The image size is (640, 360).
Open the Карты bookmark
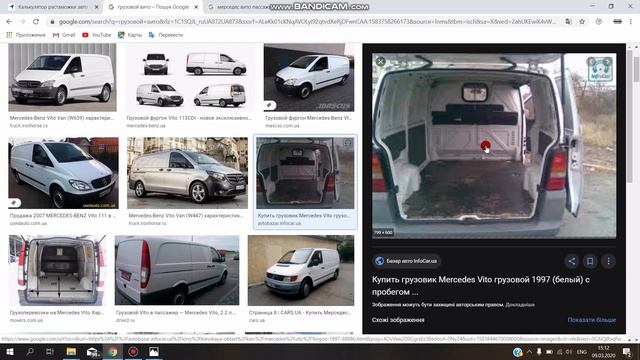(130, 35)
